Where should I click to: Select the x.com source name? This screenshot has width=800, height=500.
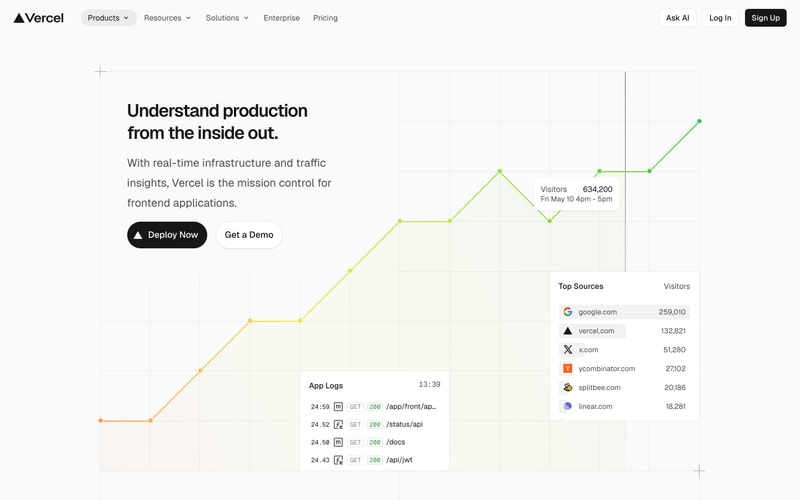[588, 349]
